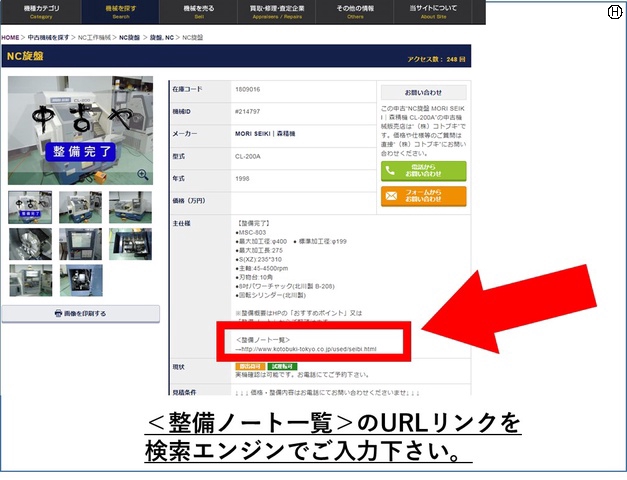This screenshot has width=627, height=480.
Task: Open the その他の情報 Others menu
Action: click(x=358, y=12)
